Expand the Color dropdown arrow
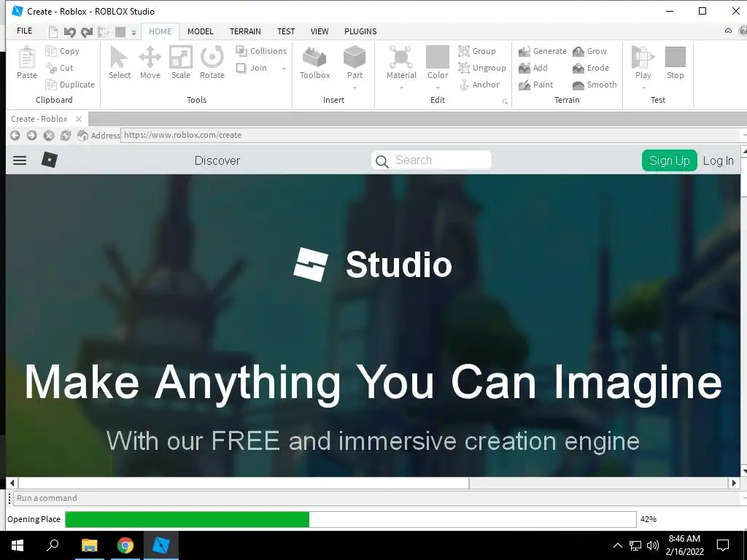747x560 pixels. click(438, 87)
